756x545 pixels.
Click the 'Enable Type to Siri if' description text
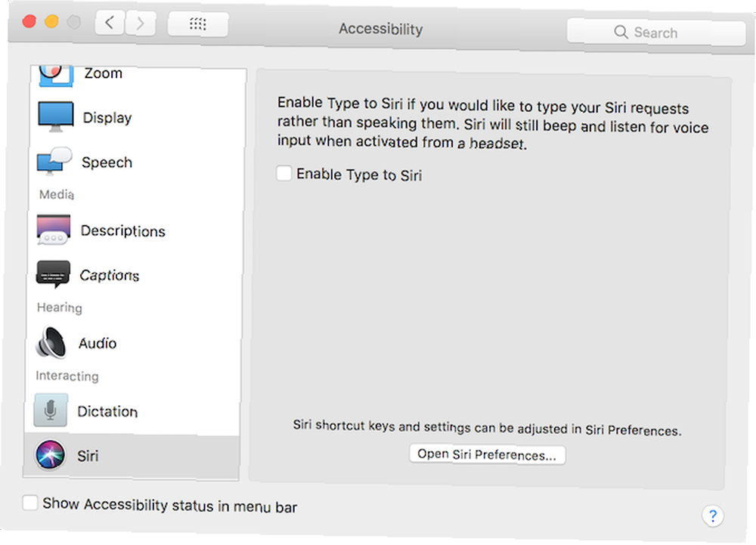[493, 123]
